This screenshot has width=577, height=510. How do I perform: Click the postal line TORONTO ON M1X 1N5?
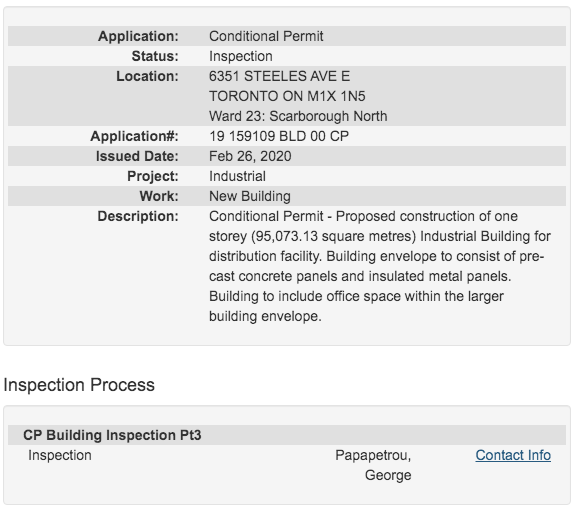287,96
